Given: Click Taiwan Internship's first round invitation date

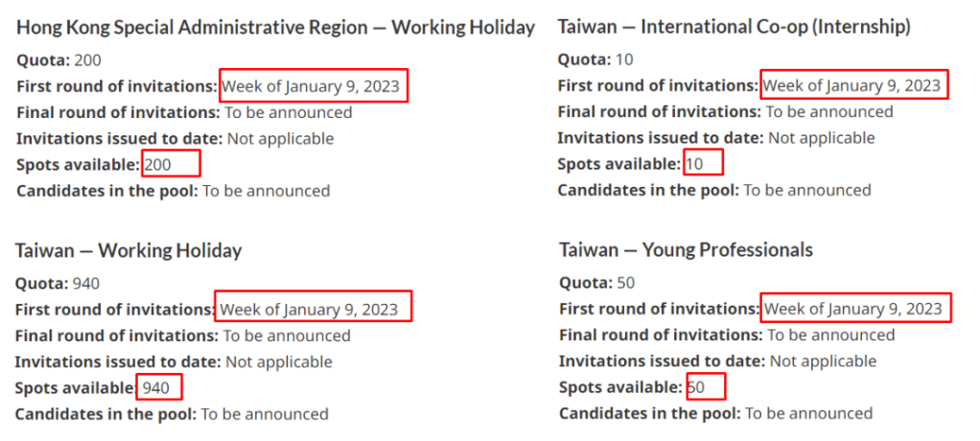Looking at the screenshot, I should click(852, 86).
